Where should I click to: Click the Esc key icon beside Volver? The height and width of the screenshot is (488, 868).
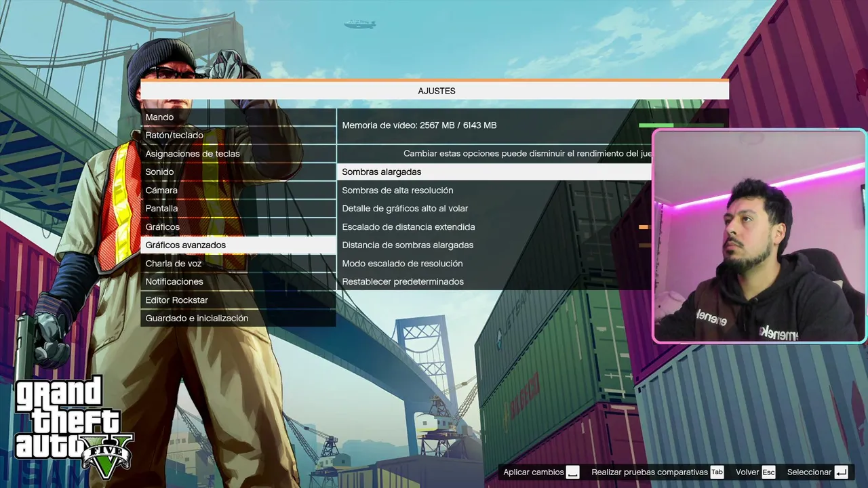(x=768, y=472)
